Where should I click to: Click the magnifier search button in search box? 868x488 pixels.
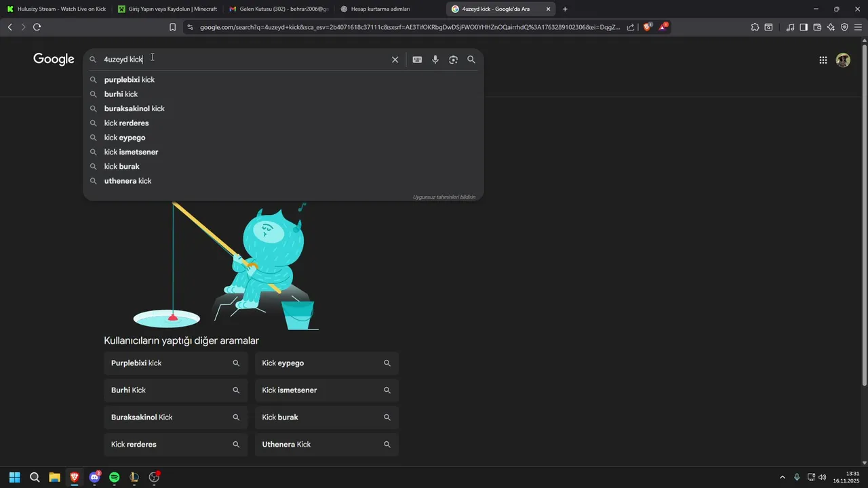(471, 60)
